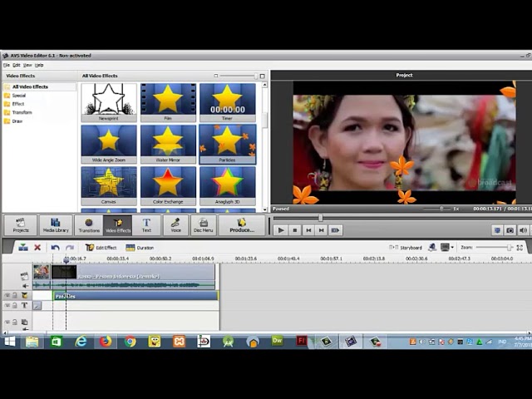Select the Canvas effect thumbnail
This screenshot has height=399, width=532.
(x=109, y=185)
